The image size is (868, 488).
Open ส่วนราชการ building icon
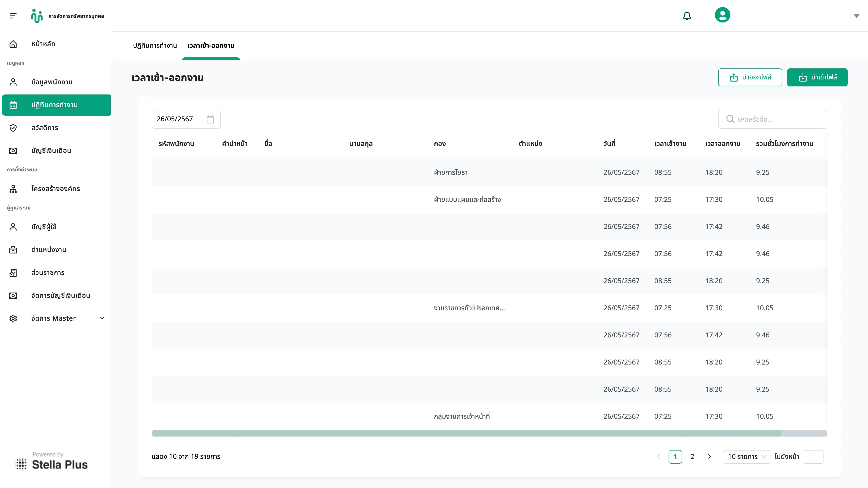[x=13, y=273]
